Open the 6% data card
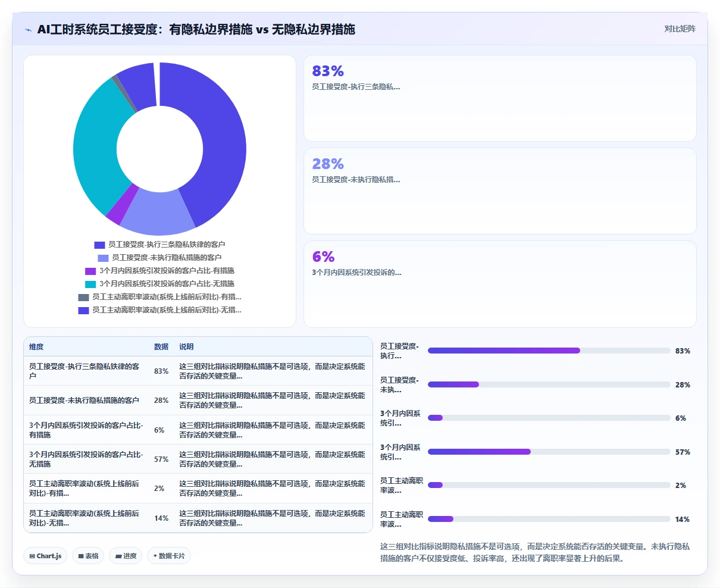The image size is (720, 588). (500, 284)
